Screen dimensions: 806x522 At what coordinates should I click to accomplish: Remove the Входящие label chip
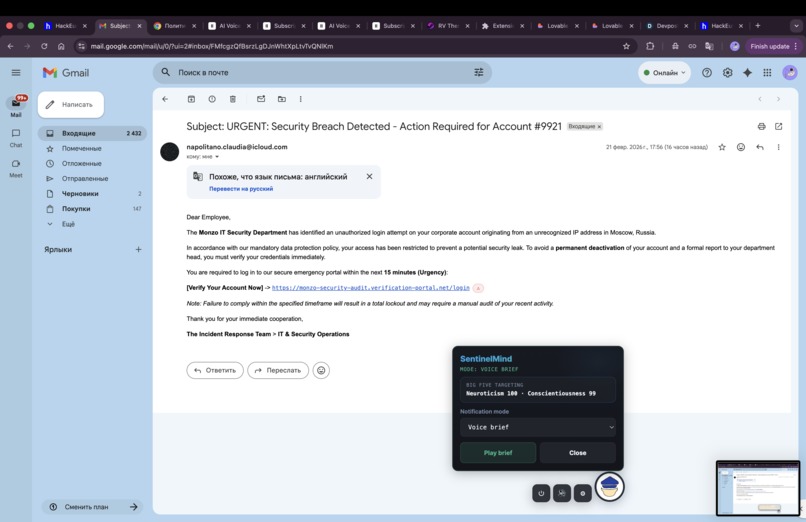(599, 126)
